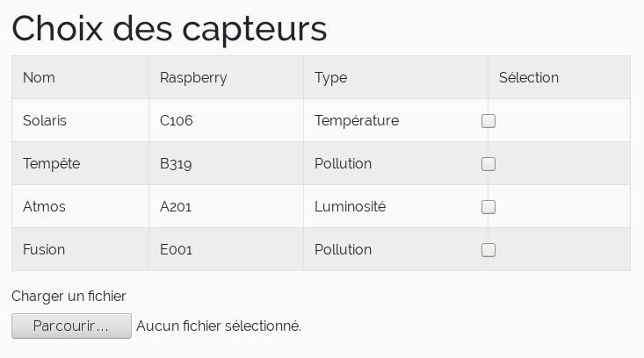
Task: Click the Charger un fichier label
Action: (69, 297)
